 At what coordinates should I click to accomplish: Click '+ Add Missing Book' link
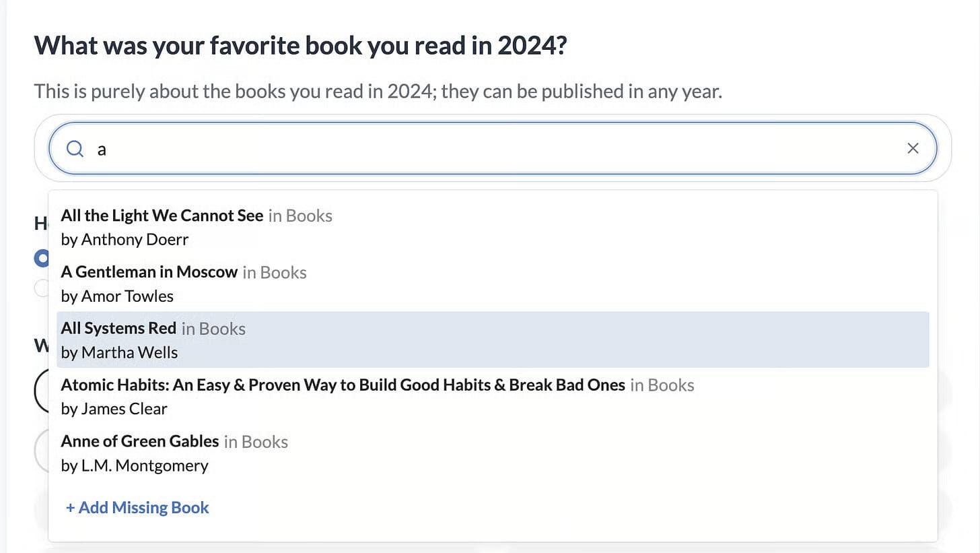click(x=137, y=507)
